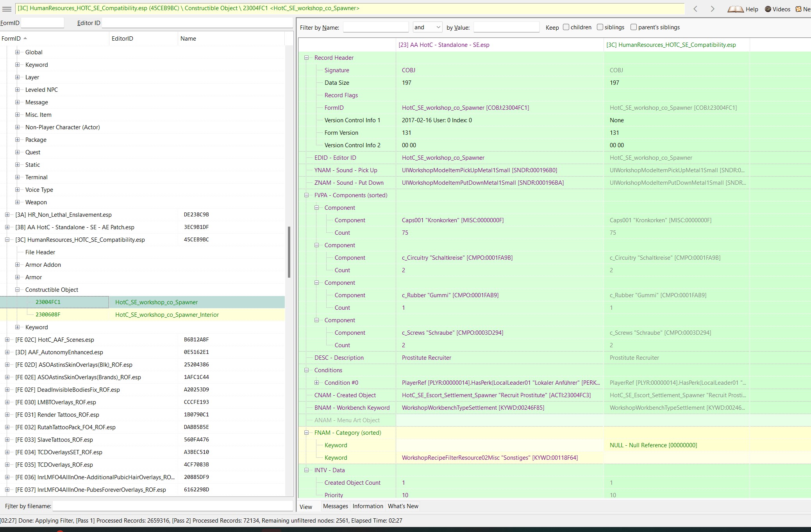The height and width of the screenshot is (532, 811).
Task: Click the back navigation arrow
Action: (x=695, y=9)
